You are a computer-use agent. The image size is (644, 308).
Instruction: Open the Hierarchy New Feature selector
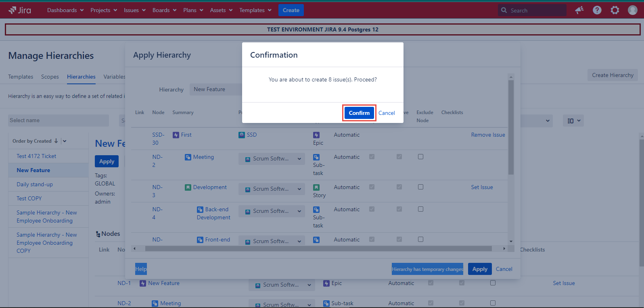[216, 89]
